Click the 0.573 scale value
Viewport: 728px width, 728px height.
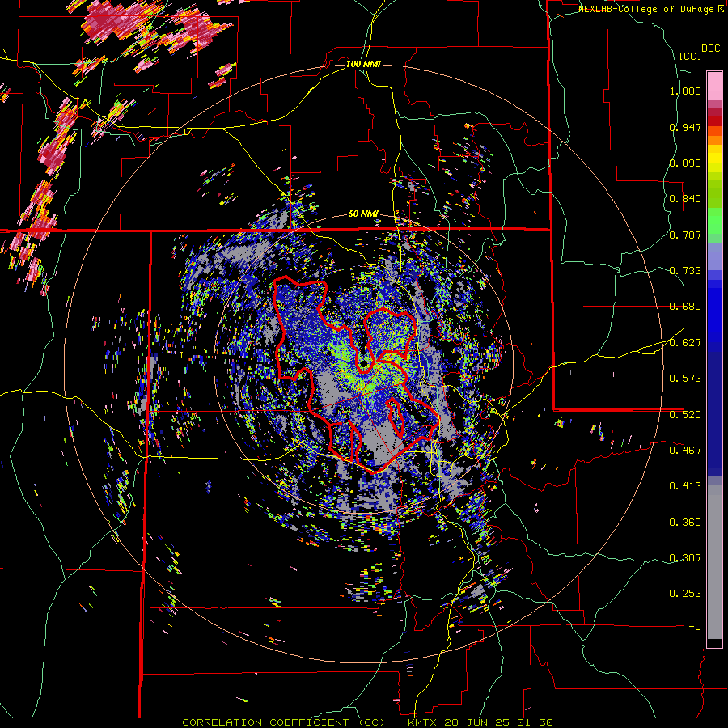[685, 379]
